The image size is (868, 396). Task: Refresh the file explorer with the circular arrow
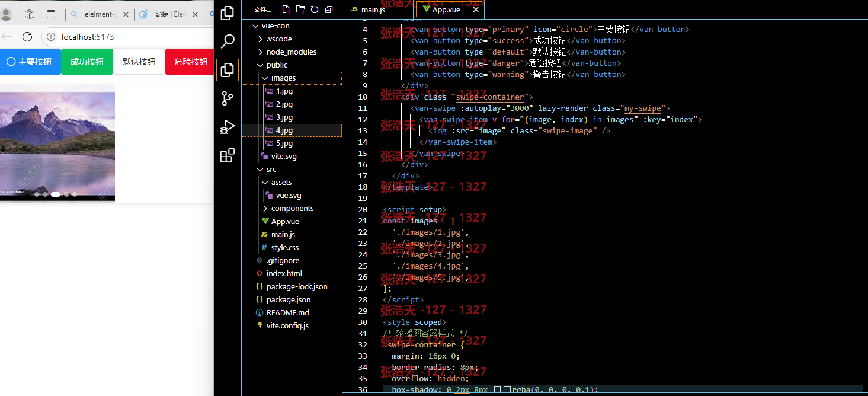315,9
